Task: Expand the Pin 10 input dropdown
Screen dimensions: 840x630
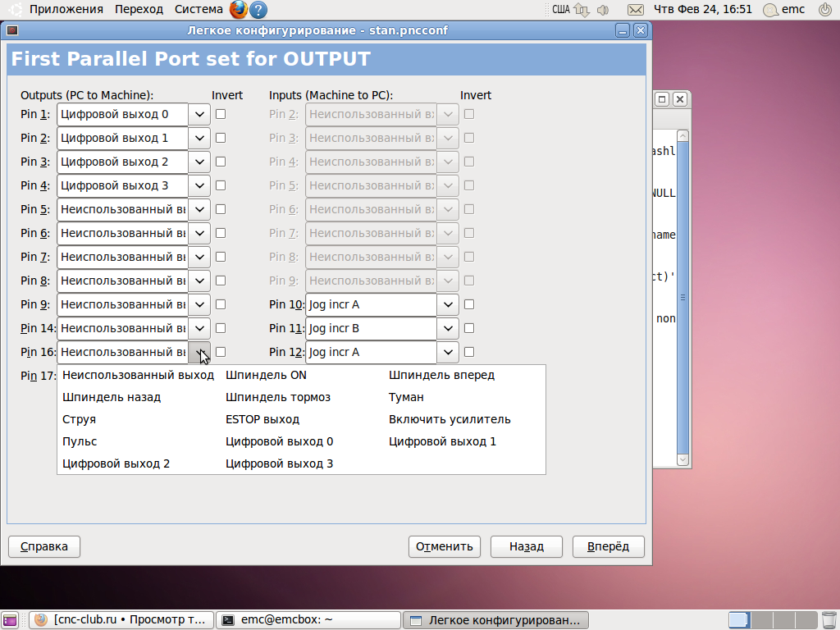Action: [448, 304]
